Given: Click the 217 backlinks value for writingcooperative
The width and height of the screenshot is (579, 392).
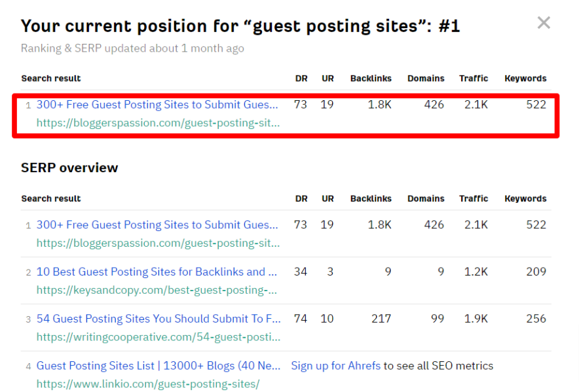Looking at the screenshot, I should [381, 319].
